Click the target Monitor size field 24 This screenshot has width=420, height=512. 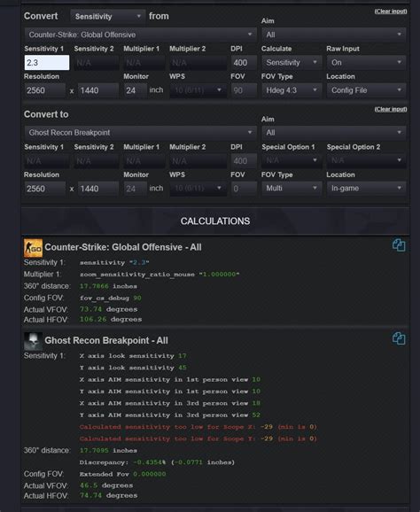[136, 189]
